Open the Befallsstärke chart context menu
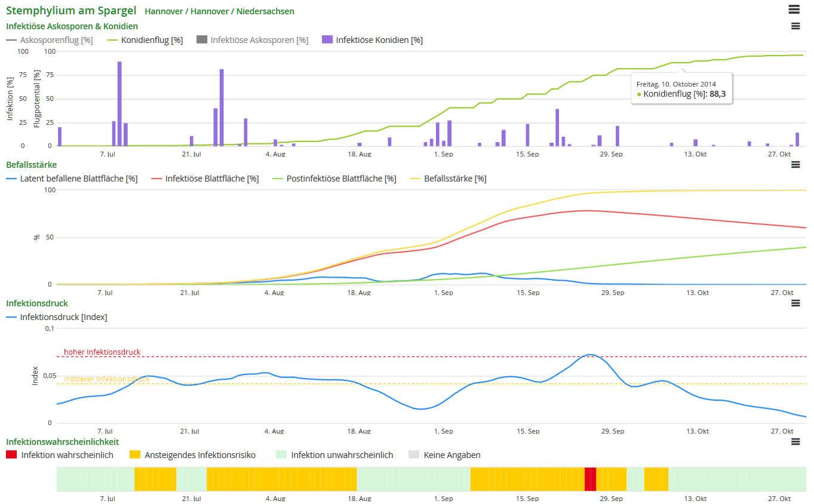This screenshot has height=504, width=814. pyautogui.click(x=795, y=165)
